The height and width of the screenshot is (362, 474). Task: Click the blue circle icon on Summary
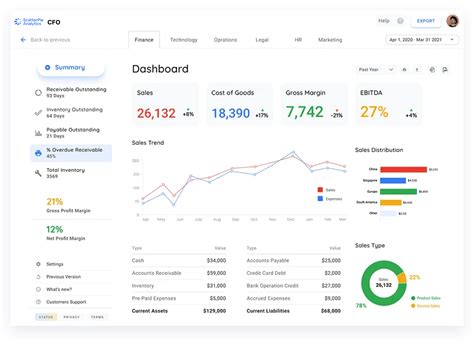click(48, 67)
